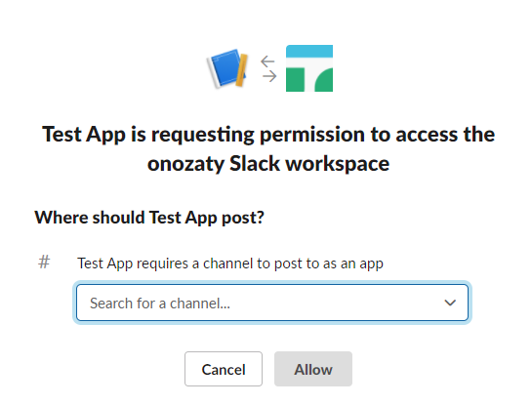
Task: Open the Search for a channel combo box
Action: tap(272, 303)
